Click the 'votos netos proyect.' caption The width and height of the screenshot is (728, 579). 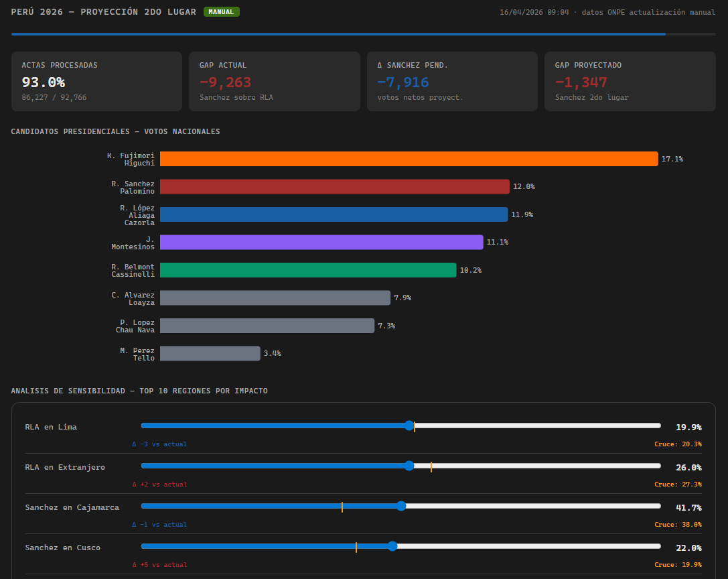coord(420,97)
